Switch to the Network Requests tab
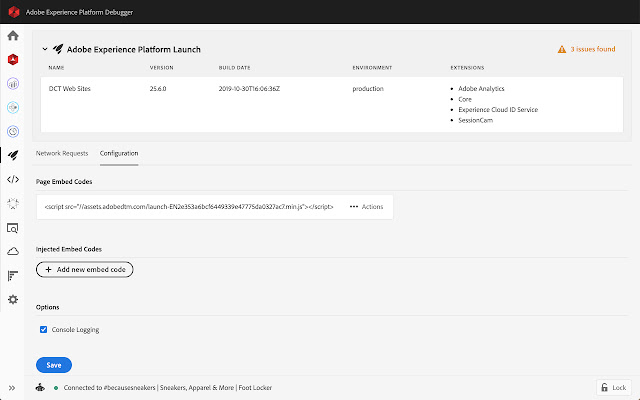The image size is (640, 400). click(x=62, y=153)
